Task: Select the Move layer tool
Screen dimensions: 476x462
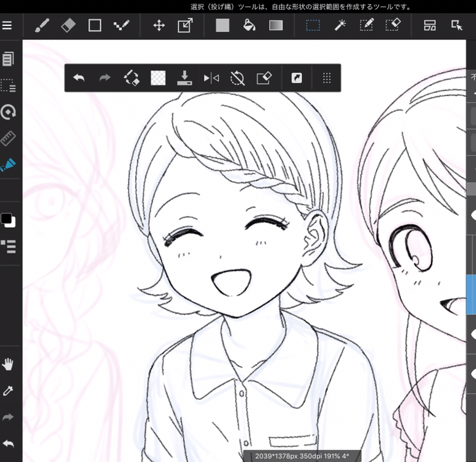Action: pyautogui.click(x=158, y=25)
